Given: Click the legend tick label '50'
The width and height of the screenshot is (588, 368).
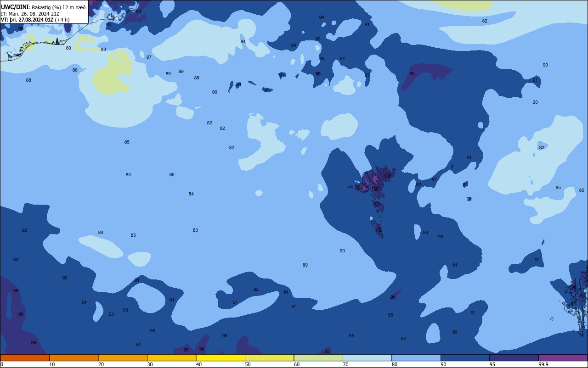Looking at the screenshot, I should 248,364.
